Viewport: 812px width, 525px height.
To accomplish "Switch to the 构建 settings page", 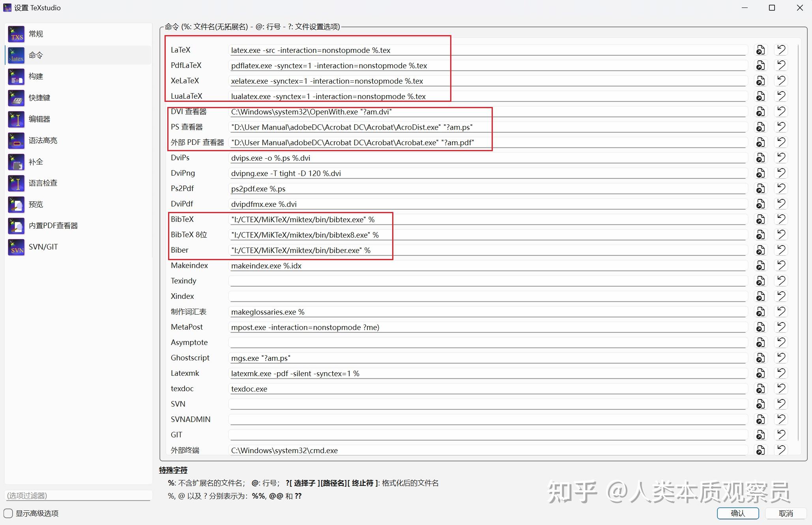I will 36,76.
